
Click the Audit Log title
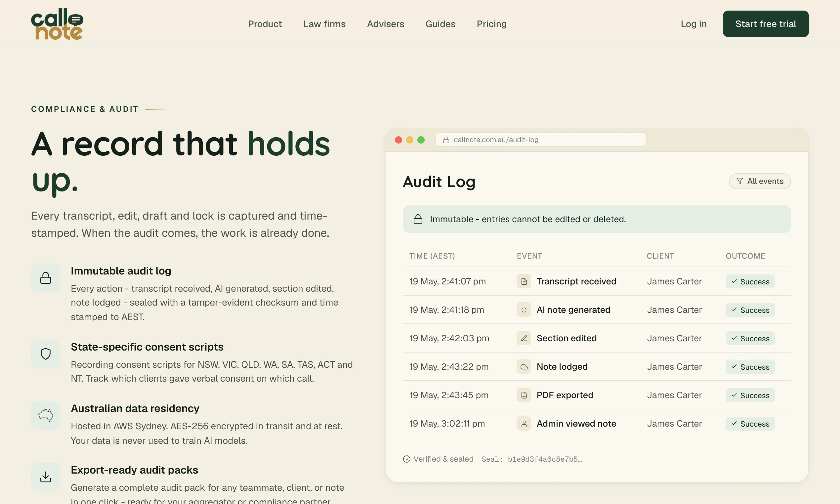(439, 182)
